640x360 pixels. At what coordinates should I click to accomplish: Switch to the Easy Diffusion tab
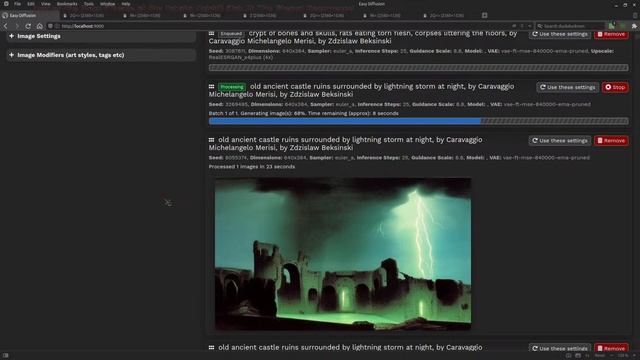[x=29, y=16]
